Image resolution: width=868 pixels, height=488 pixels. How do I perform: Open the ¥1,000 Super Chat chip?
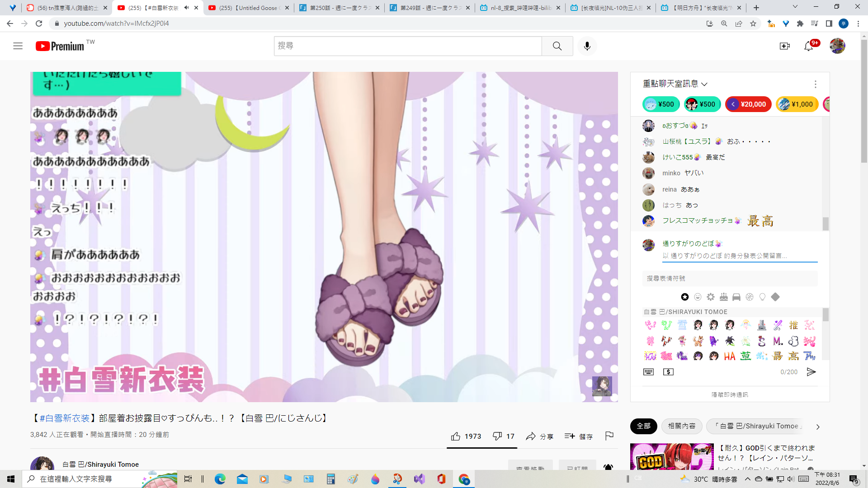[x=797, y=104]
